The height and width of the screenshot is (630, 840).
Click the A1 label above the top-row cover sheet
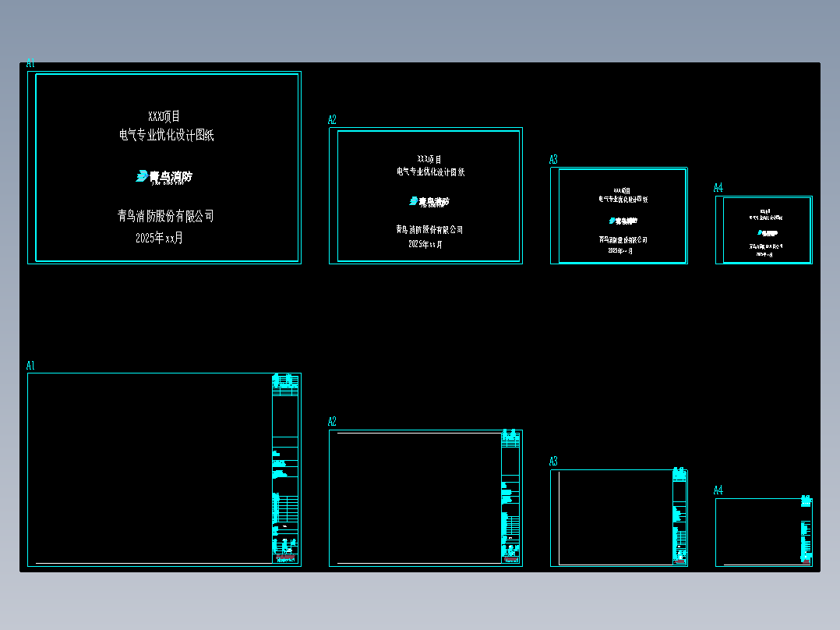(x=30, y=63)
